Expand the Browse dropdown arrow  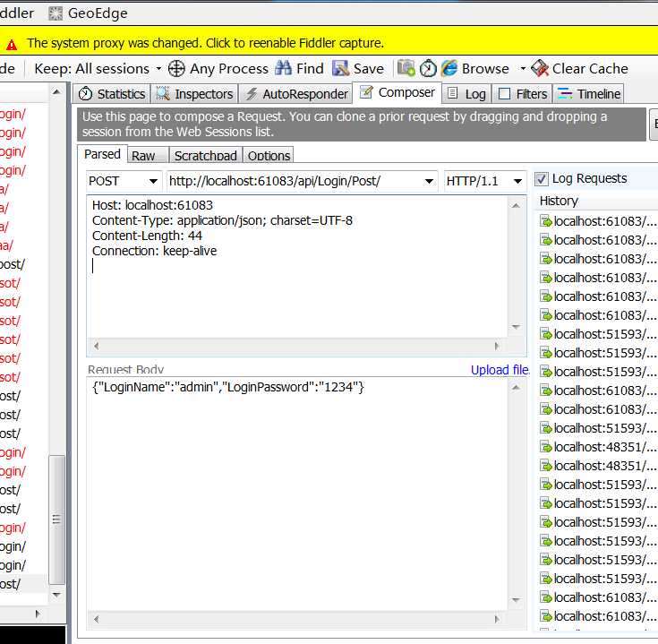click(523, 69)
